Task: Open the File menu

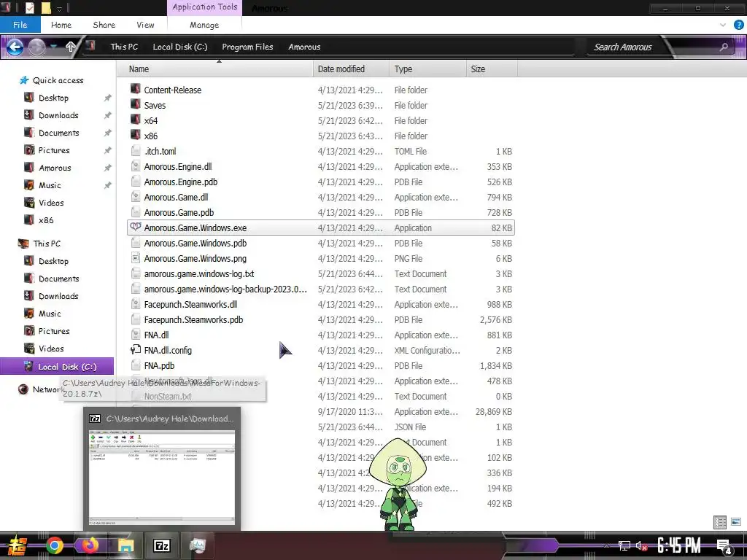Action: pos(20,25)
